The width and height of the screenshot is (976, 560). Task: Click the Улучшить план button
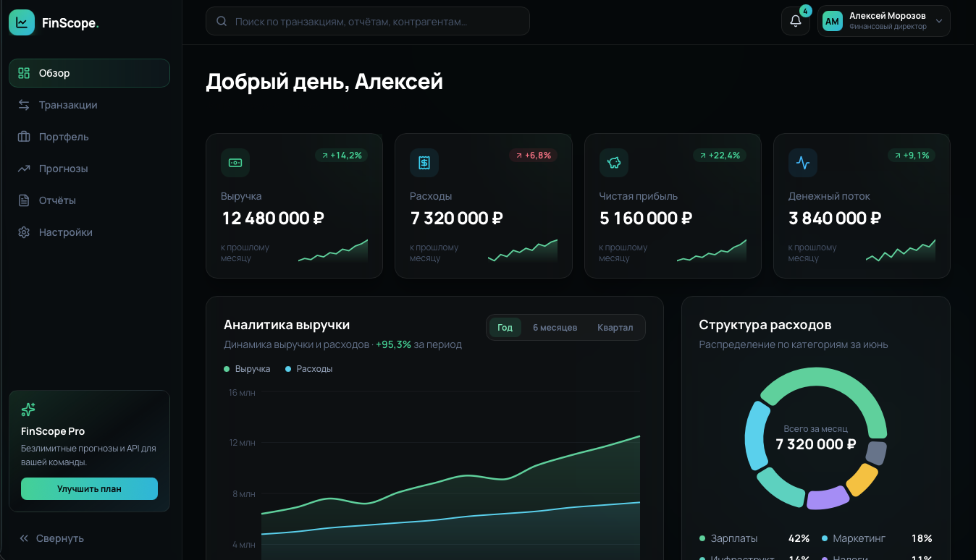pos(89,488)
